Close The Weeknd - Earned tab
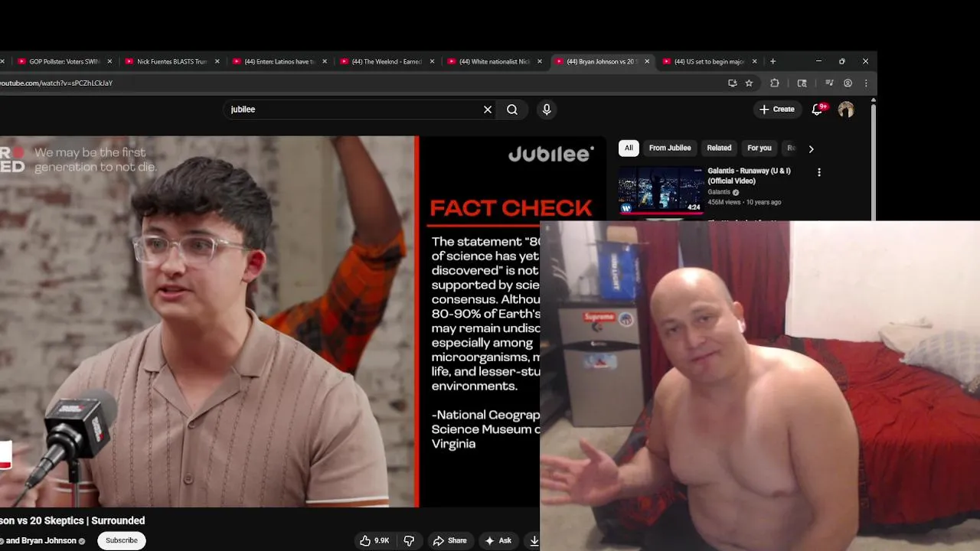This screenshot has width=980, height=551. [x=432, y=61]
